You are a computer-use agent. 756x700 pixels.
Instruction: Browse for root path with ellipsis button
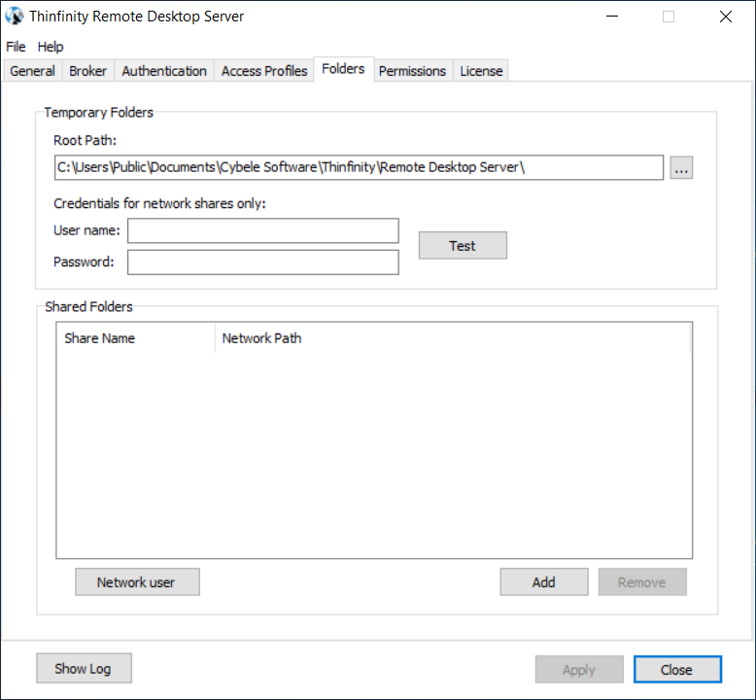click(x=681, y=167)
